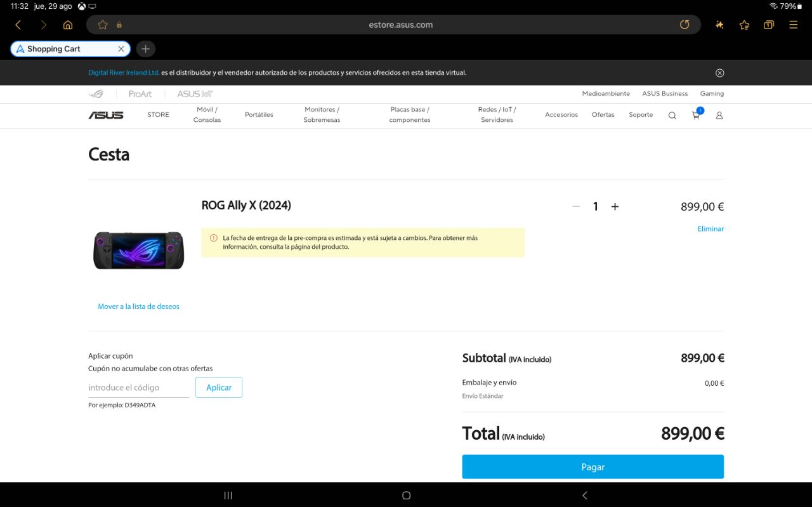Add a new browser tab
The image size is (812, 507).
(145, 49)
